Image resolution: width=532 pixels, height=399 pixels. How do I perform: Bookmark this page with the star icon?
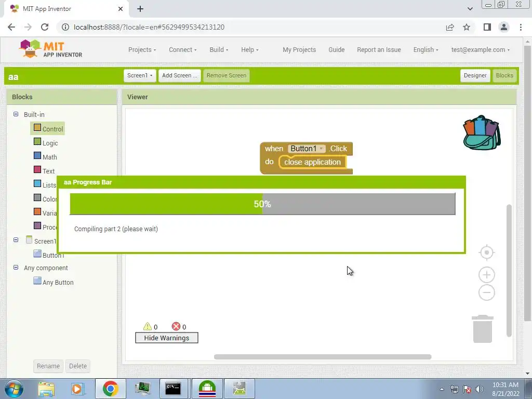pos(467,27)
